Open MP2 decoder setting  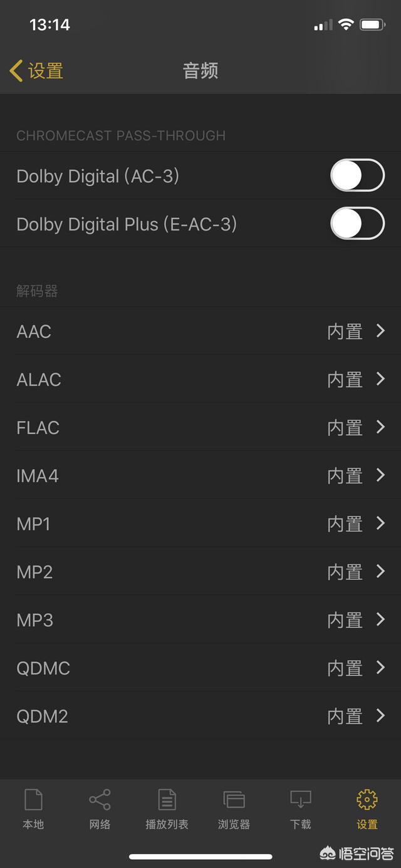[x=200, y=572]
